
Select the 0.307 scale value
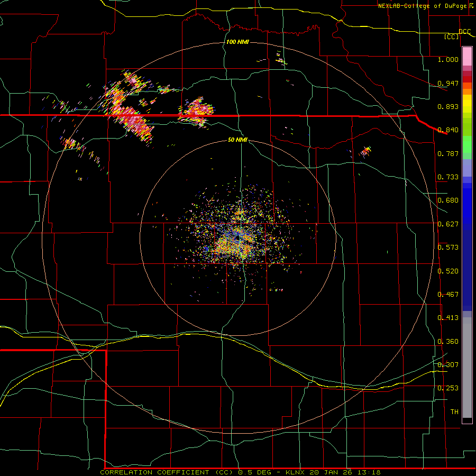pos(448,364)
